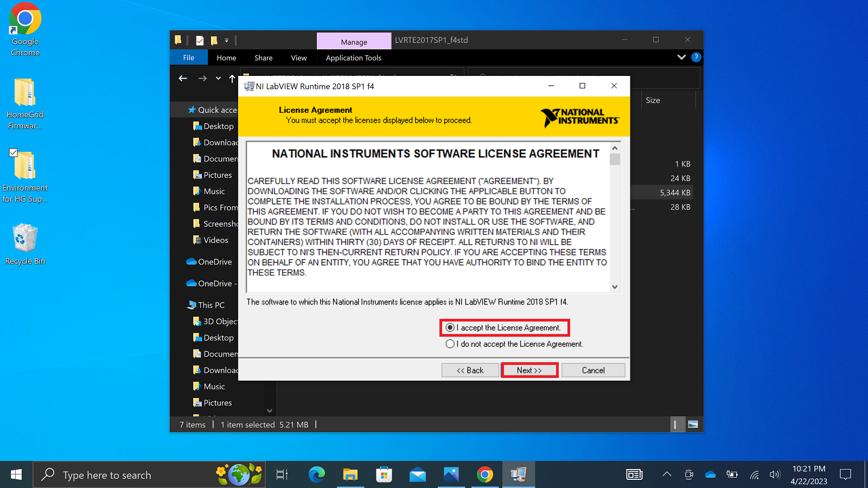Viewport: 868px width, 488px height.
Task: Open Windows Start menu
Action: click(x=16, y=475)
